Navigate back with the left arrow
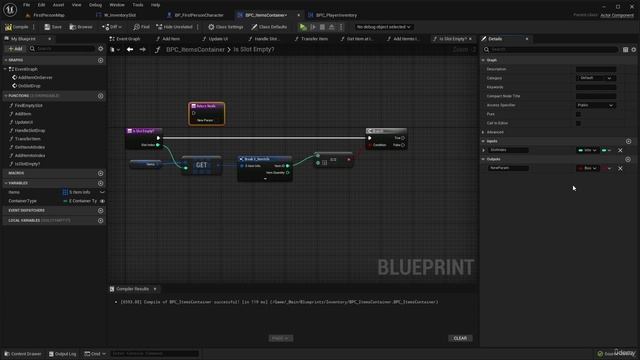The image size is (640, 360). point(130,50)
